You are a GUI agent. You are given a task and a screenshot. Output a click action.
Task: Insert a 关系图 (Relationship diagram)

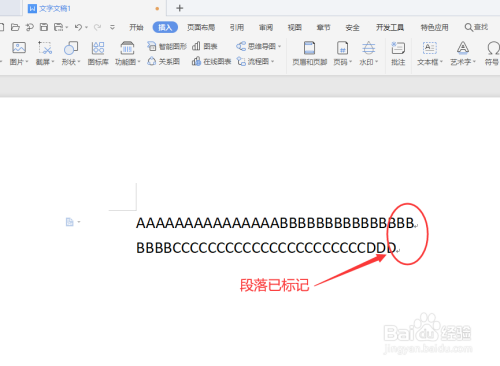tap(164, 61)
